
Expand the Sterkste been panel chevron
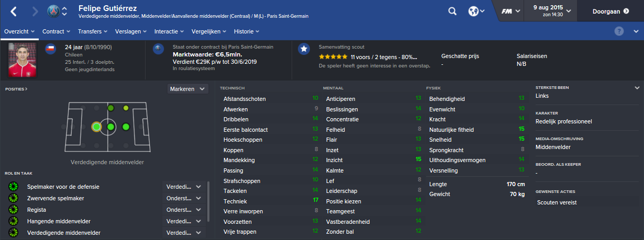[637, 88]
